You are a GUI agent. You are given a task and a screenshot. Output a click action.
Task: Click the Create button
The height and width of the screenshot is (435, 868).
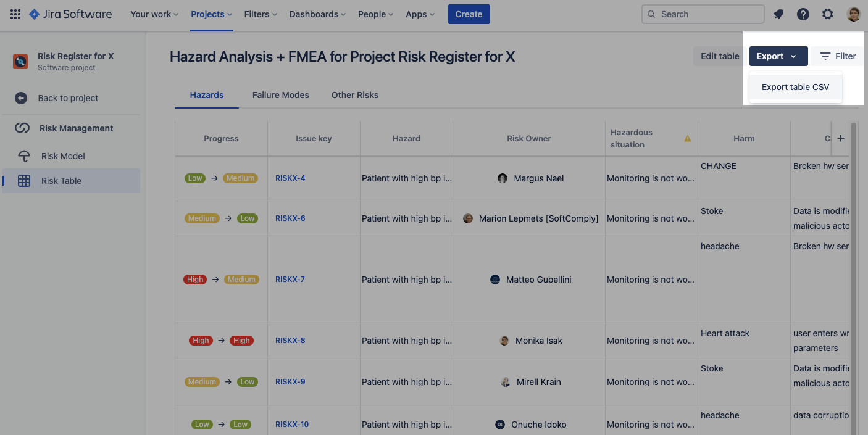click(469, 14)
